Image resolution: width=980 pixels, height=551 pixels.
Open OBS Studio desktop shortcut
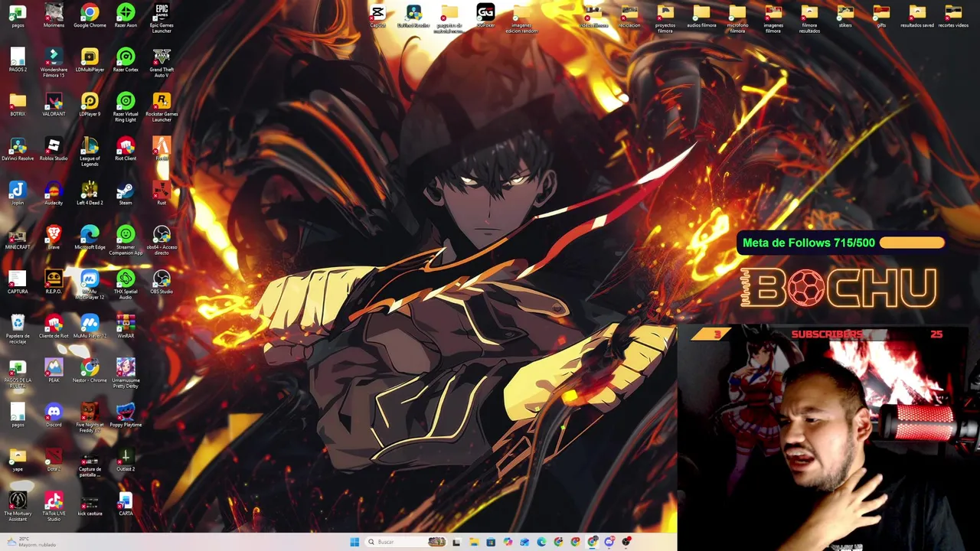pyautogui.click(x=162, y=282)
